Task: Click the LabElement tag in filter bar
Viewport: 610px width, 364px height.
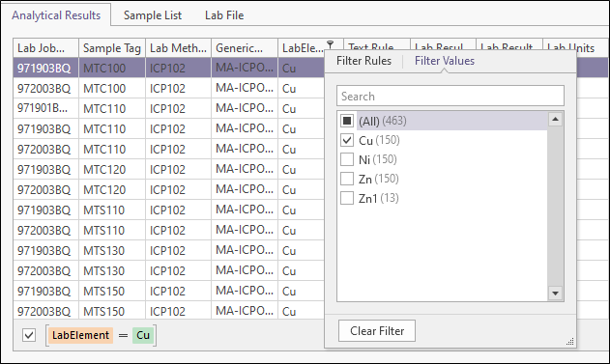Action: click(x=80, y=335)
